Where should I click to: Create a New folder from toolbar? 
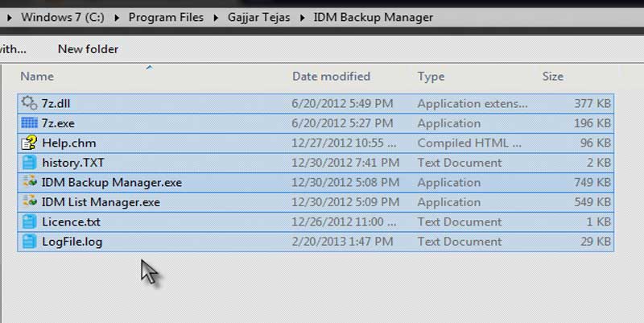88,49
